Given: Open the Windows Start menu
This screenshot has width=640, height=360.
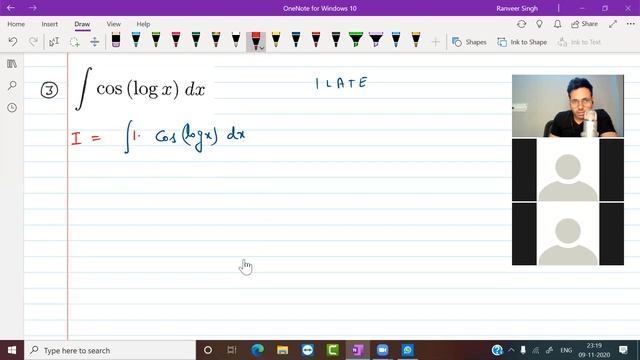Looking at the screenshot, I should pyautogui.click(x=12, y=350).
